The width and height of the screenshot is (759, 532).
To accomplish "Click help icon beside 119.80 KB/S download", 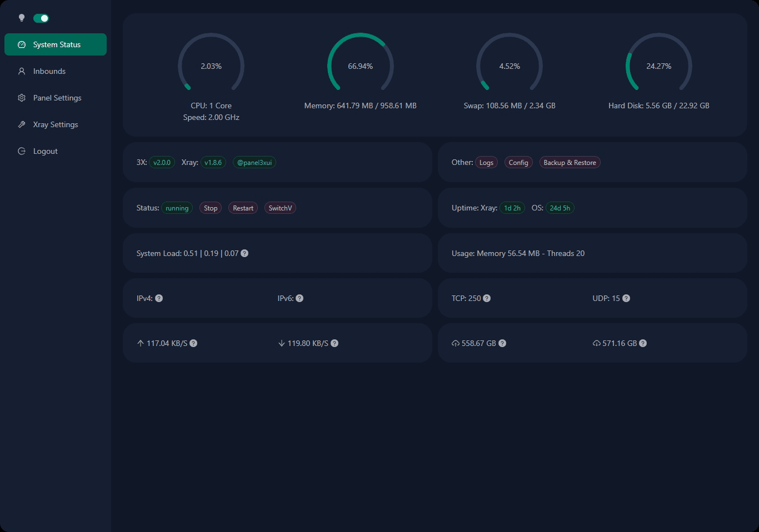I will pos(334,343).
